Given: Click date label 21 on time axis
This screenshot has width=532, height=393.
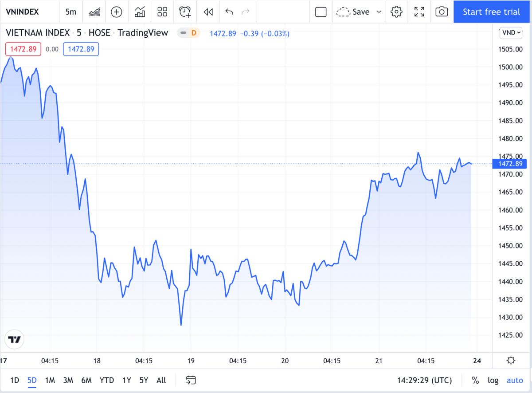Looking at the screenshot, I should (x=379, y=361).
